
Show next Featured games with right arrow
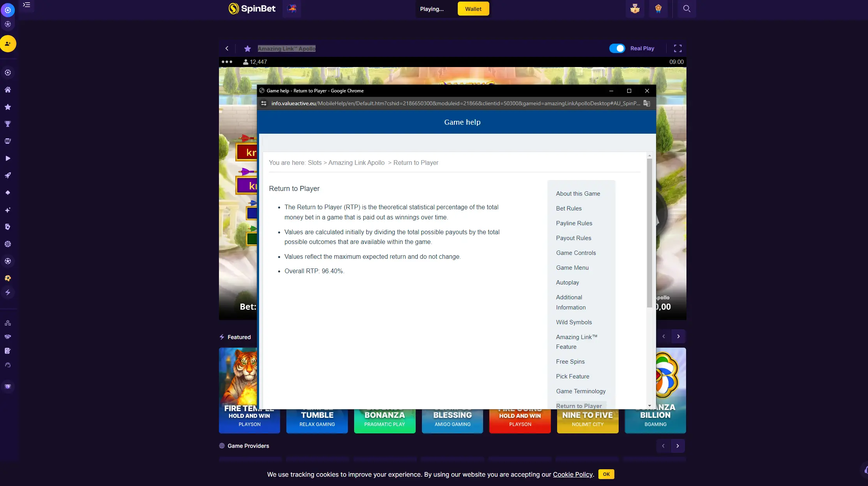point(678,336)
